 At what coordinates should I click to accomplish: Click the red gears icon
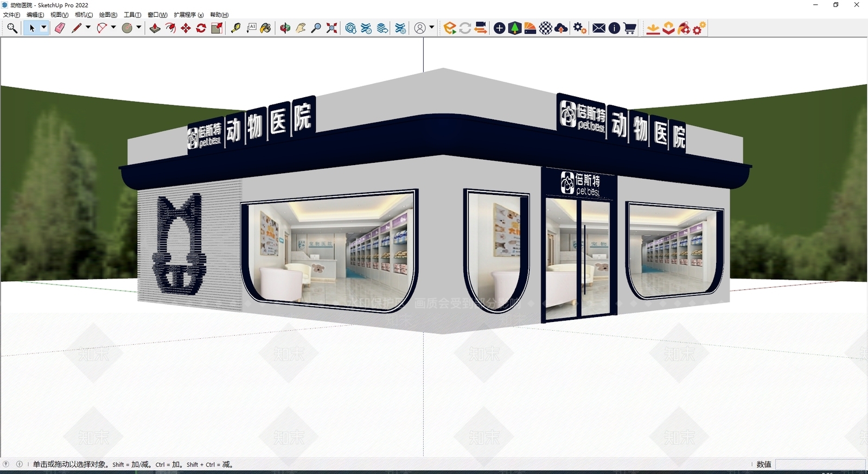[699, 28]
